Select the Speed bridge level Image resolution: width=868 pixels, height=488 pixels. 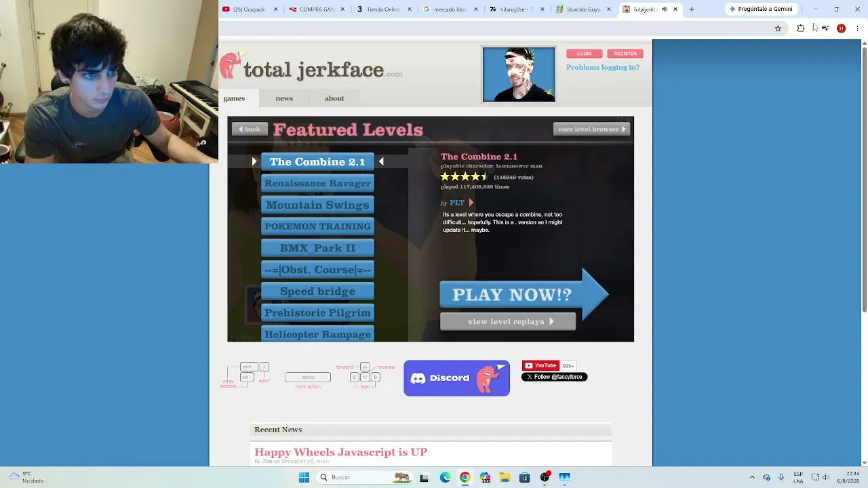coord(317,291)
